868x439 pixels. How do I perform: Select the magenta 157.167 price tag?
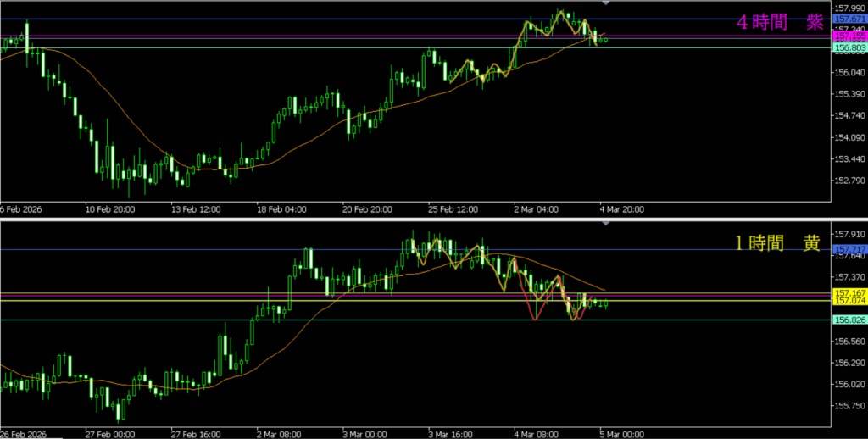(849, 292)
